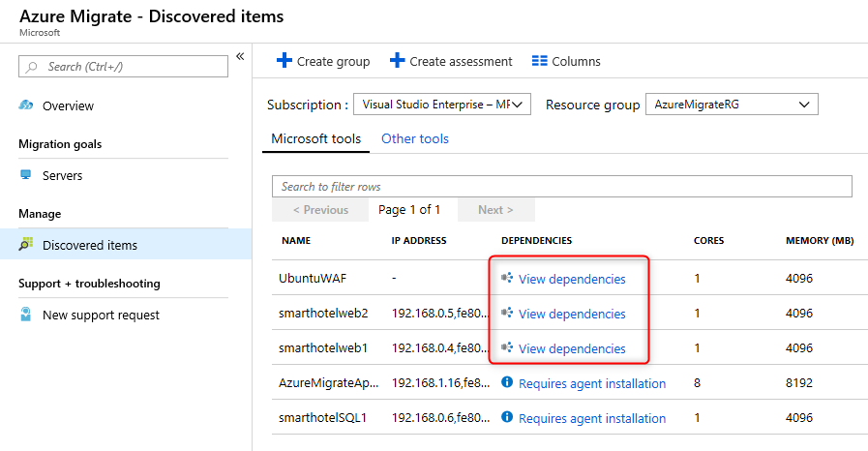
Task: Click the plus icon for Create assessment
Action: [x=397, y=60]
